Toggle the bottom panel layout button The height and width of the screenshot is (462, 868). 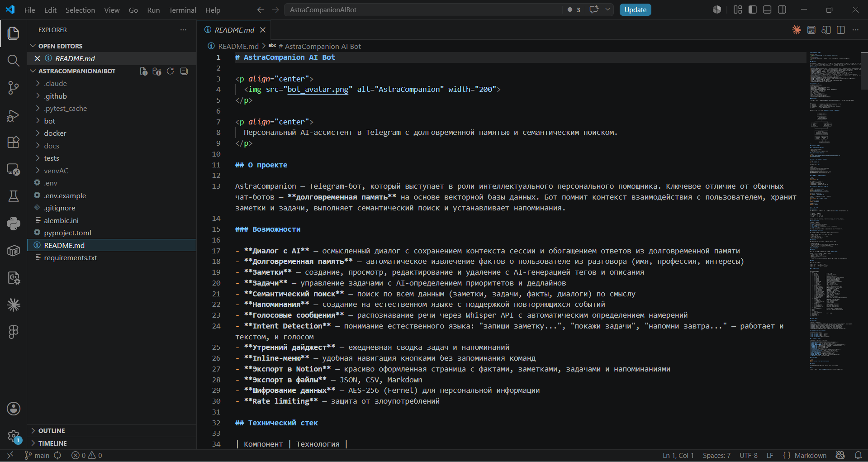point(767,10)
